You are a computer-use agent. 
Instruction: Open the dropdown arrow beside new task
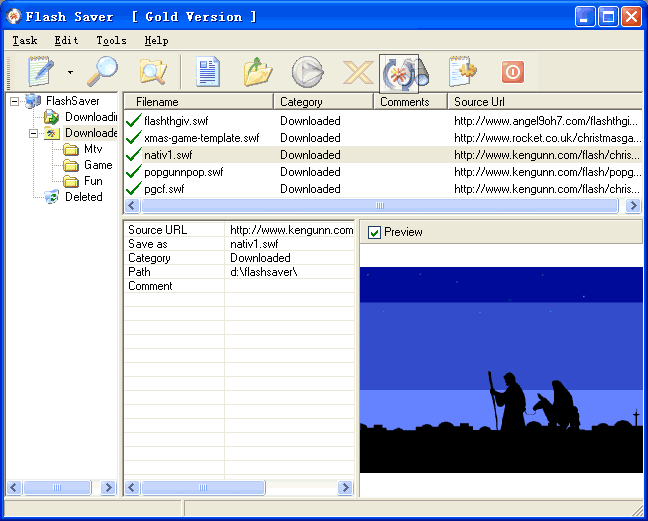pos(70,72)
